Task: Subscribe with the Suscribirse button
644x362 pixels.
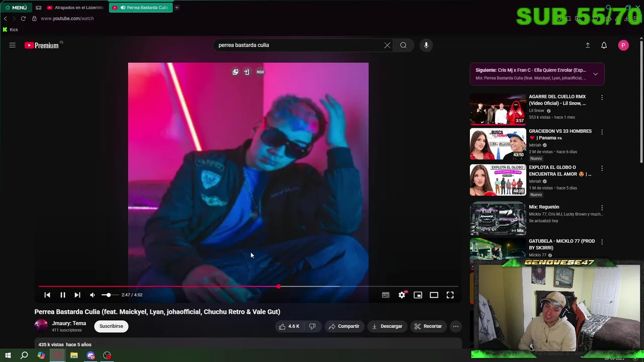Action: tap(111, 326)
